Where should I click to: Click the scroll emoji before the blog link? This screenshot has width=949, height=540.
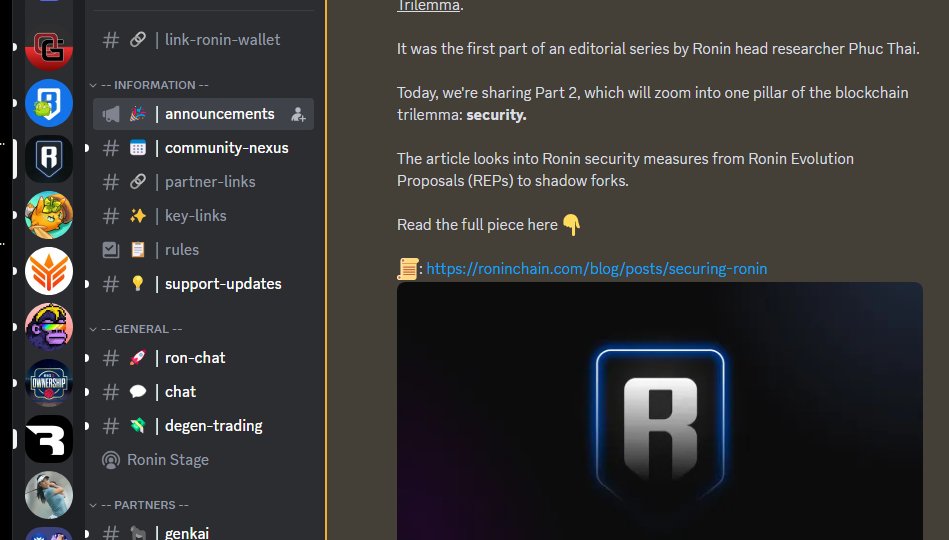(x=408, y=269)
